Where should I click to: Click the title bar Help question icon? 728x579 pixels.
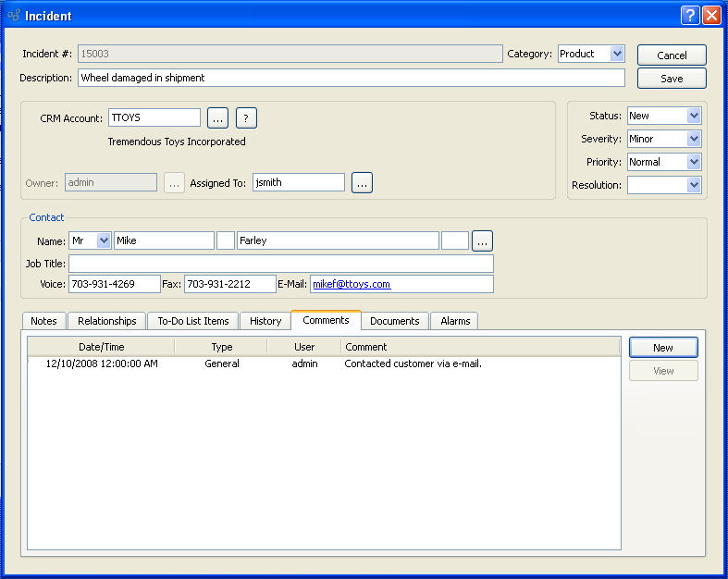pyautogui.click(x=690, y=15)
